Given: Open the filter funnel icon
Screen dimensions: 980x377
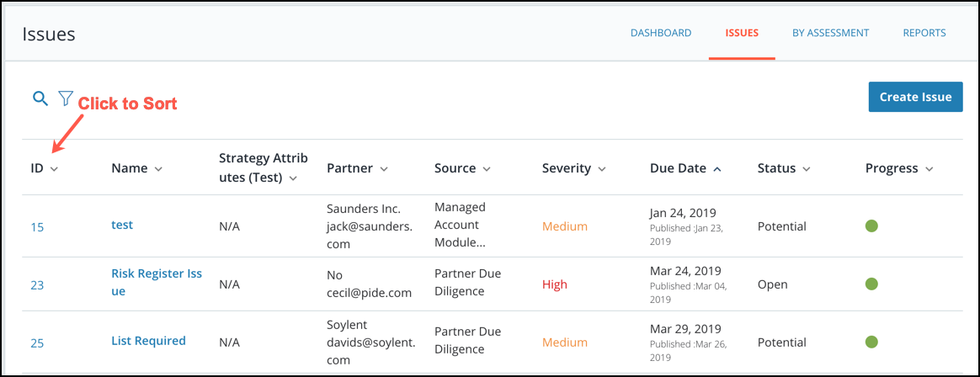Looking at the screenshot, I should [66, 98].
